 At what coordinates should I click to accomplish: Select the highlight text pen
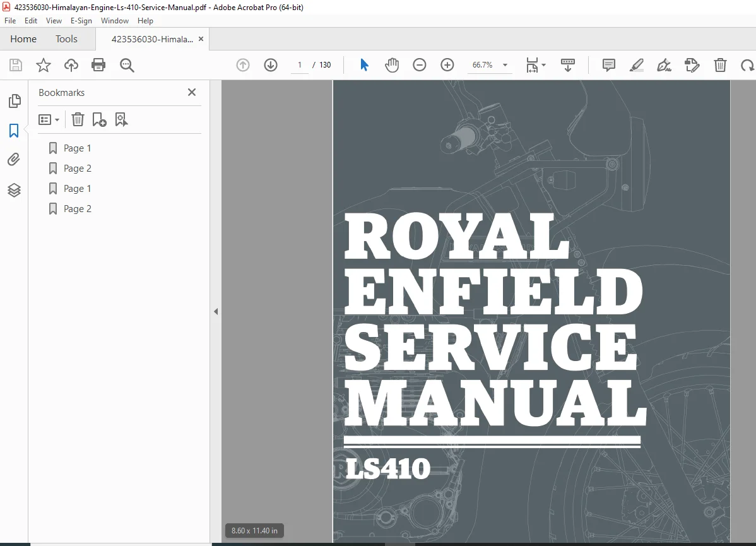tap(637, 65)
